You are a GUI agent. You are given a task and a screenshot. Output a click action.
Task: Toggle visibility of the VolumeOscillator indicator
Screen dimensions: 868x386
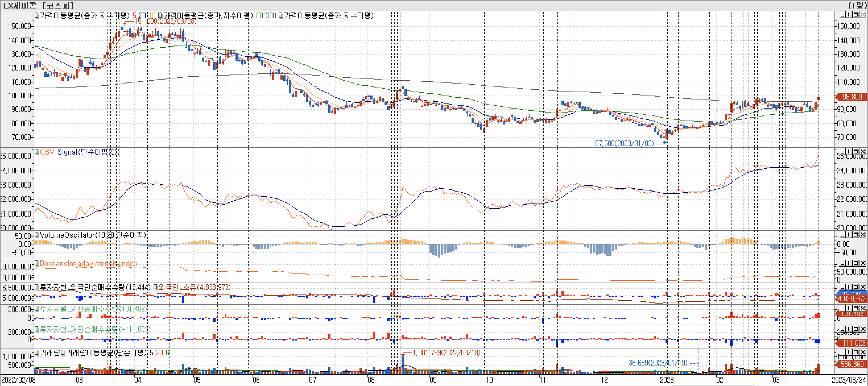[x=36, y=235]
